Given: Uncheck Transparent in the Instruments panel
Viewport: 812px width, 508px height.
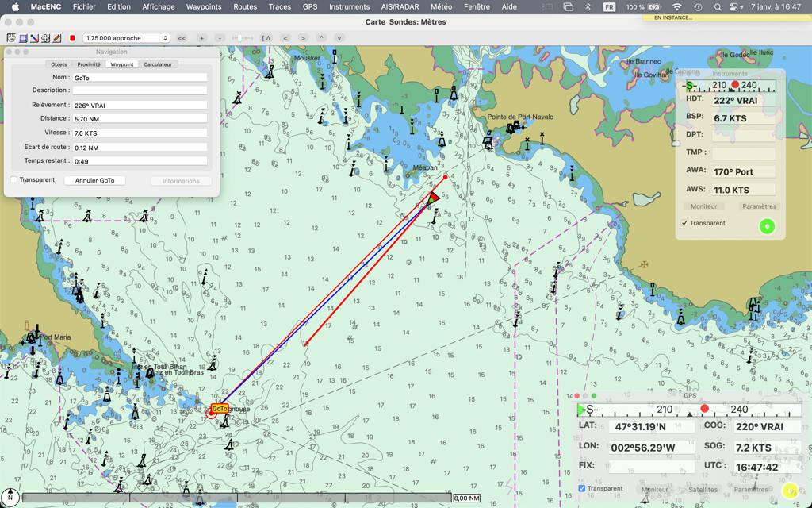Looking at the screenshot, I should (684, 223).
